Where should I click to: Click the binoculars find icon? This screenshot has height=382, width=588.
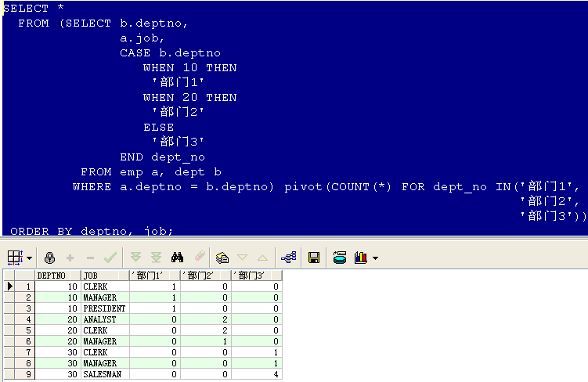pos(177,258)
